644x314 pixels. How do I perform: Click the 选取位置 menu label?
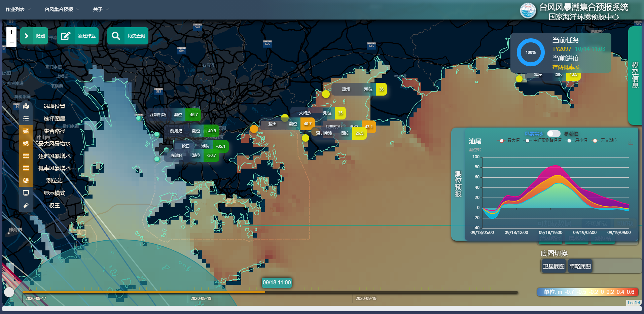pos(55,106)
